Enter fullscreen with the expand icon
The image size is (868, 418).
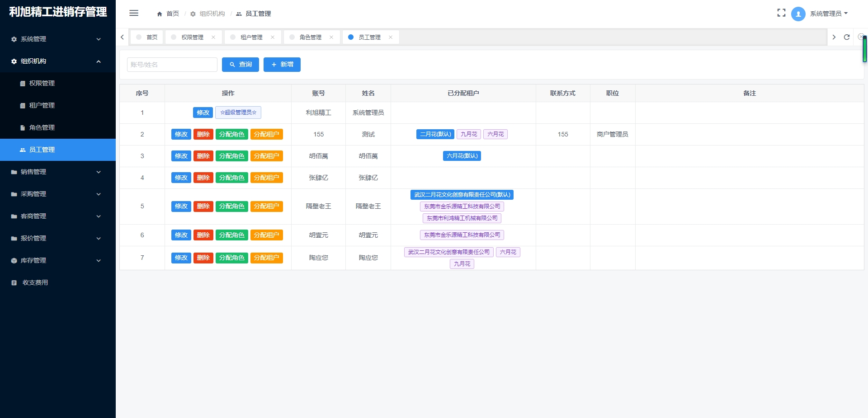pyautogui.click(x=781, y=13)
